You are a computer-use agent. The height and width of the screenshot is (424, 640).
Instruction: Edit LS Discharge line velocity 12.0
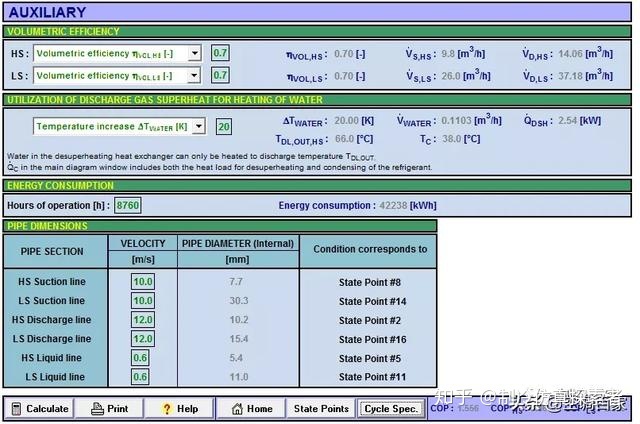[143, 339]
